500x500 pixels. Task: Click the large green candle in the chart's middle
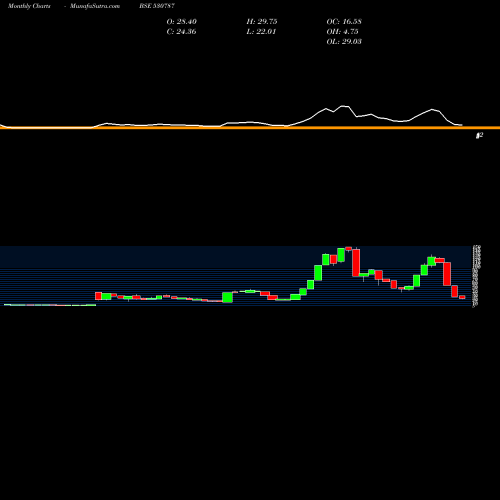pyautogui.click(x=227, y=297)
